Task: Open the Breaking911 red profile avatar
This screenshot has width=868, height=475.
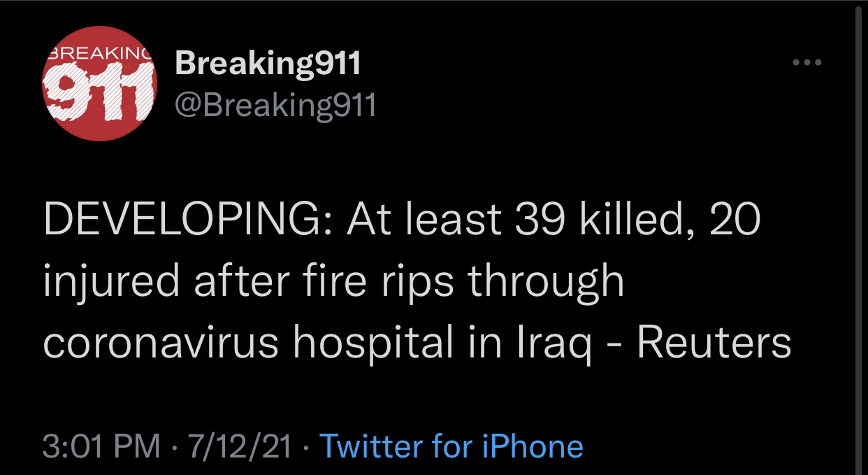Action: [100, 84]
